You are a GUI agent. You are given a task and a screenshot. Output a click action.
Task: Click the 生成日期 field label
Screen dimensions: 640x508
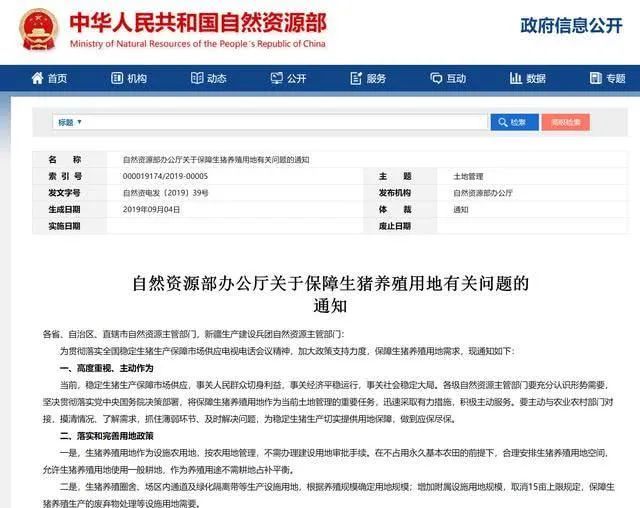(64, 210)
